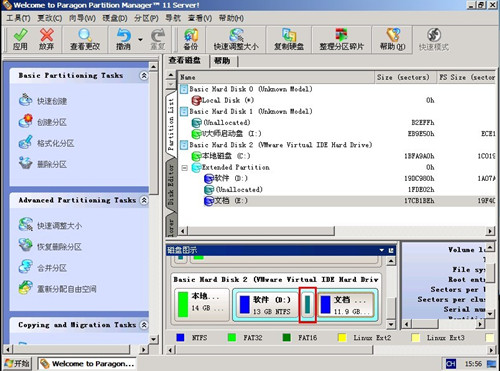Screen dimensions: 500x371
Task: Open the 查看(V) menu
Action: coord(200,18)
